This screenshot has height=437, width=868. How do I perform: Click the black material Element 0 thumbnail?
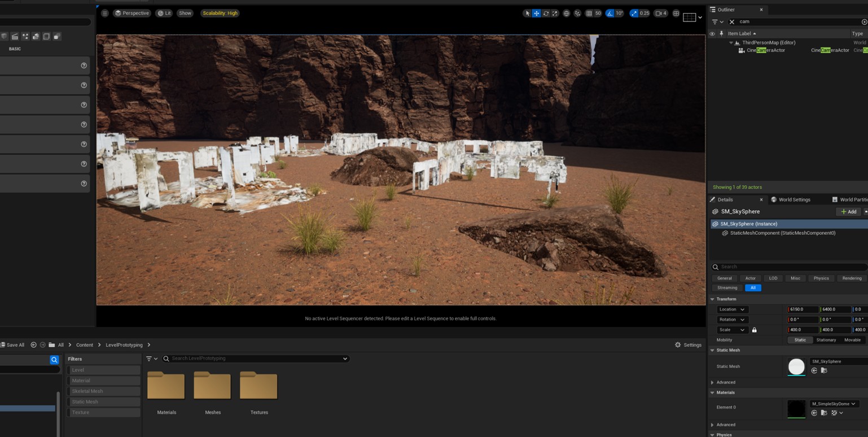[796, 409]
